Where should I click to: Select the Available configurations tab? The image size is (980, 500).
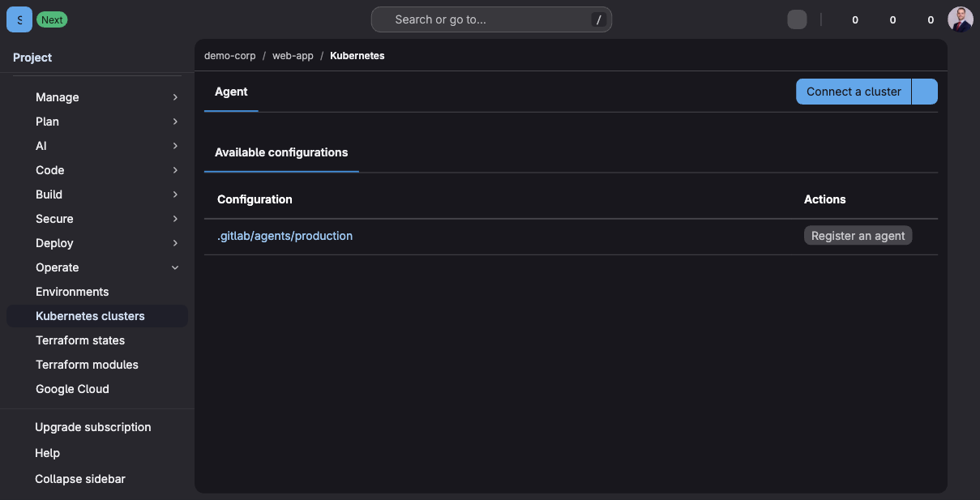pos(281,152)
